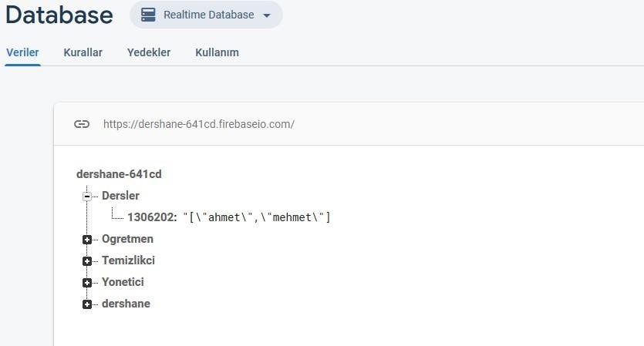The height and width of the screenshot is (346, 644).
Task: Select the Yonetici tree label
Action: [x=123, y=282]
